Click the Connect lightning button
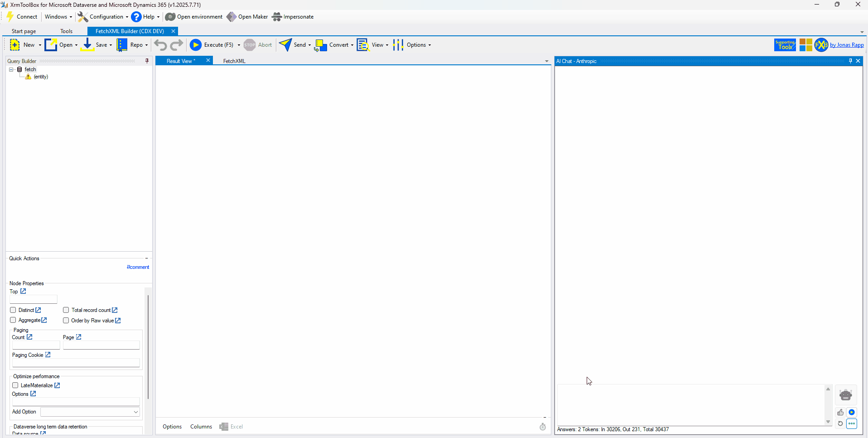The width and height of the screenshot is (868, 438). (22, 17)
